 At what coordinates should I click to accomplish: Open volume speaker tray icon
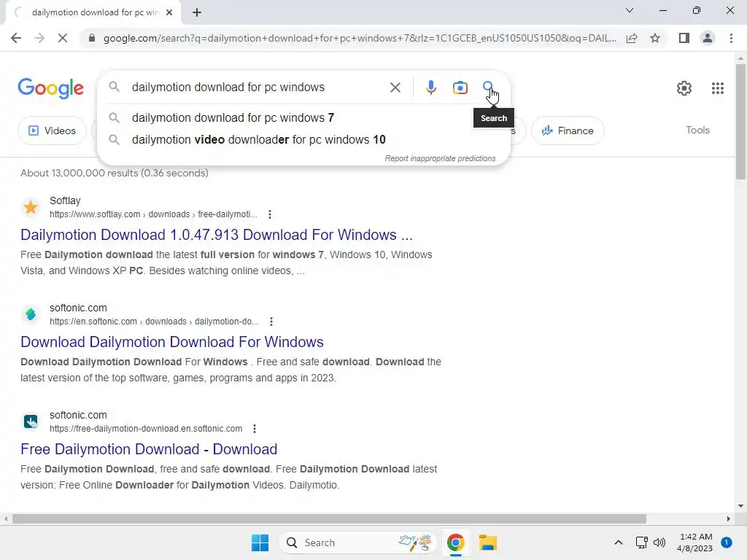tap(659, 542)
